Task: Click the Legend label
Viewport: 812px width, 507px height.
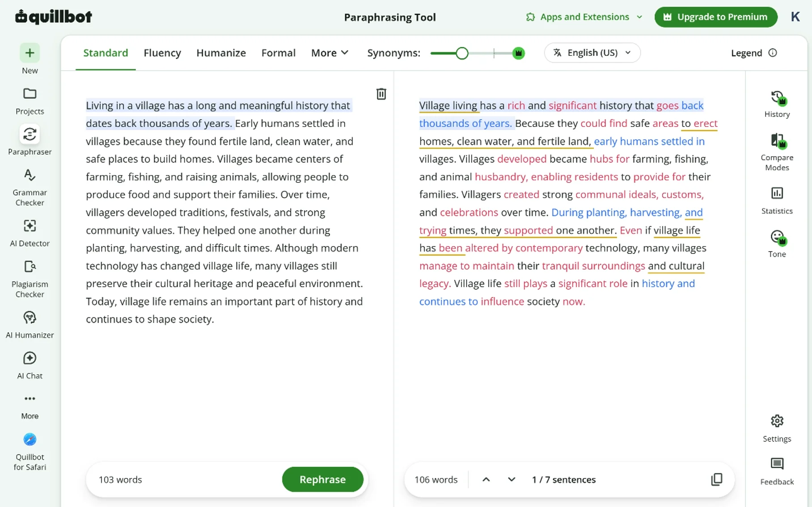Action: [x=746, y=53]
